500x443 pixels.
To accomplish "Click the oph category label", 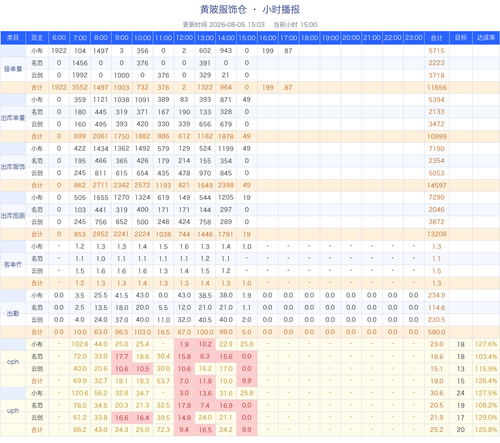I will pos(13,362).
